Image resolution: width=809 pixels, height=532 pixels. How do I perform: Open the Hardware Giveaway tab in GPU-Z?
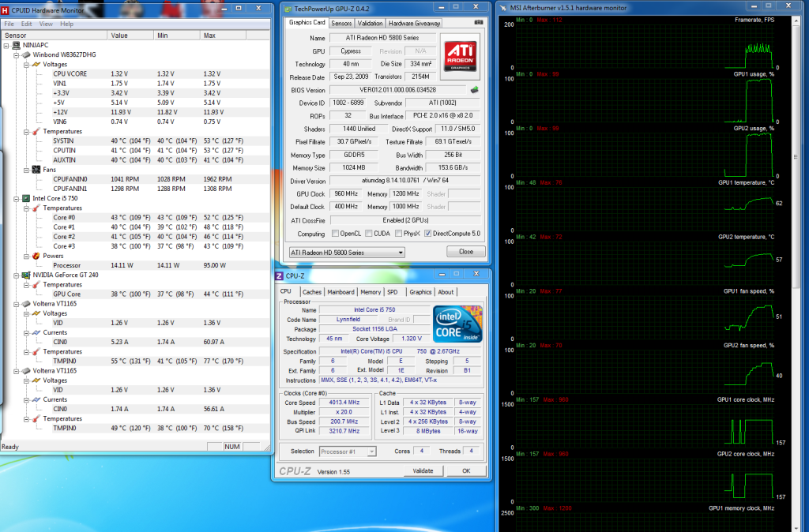coord(414,23)
